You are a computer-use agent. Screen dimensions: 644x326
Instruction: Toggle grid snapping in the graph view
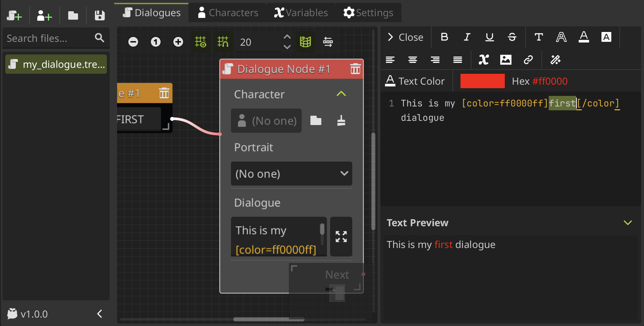coord(223,42)
